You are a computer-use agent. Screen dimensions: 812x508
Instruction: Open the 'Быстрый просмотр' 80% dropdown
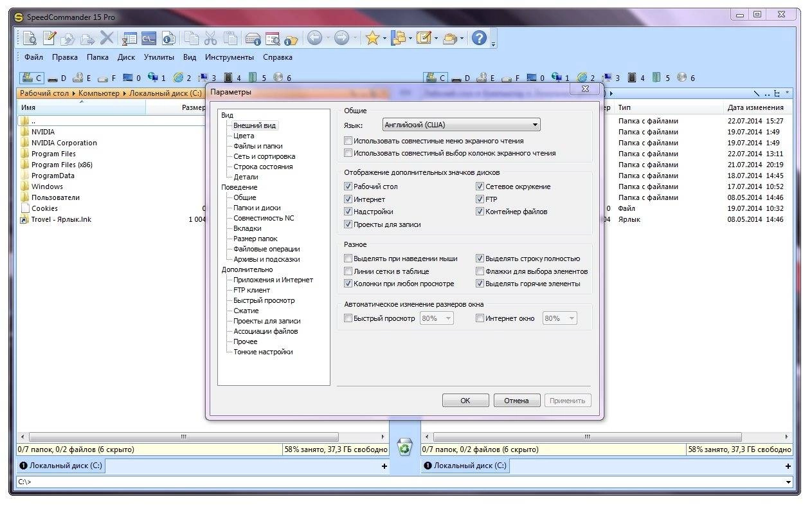pos(437,318)
